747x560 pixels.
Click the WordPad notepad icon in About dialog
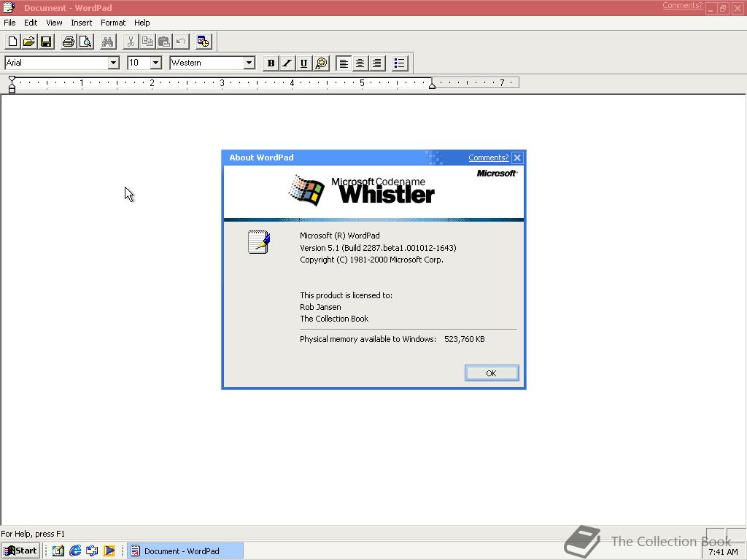[259, 242]
